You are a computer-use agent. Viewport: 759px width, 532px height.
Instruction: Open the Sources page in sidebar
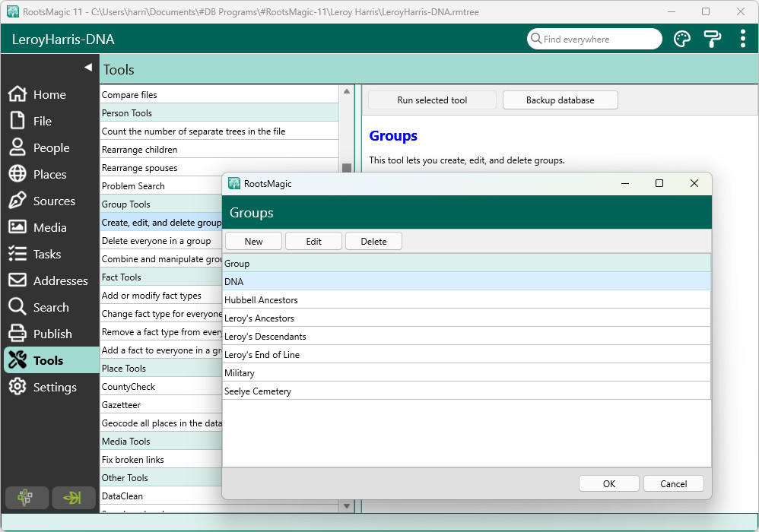coord(50,201)
